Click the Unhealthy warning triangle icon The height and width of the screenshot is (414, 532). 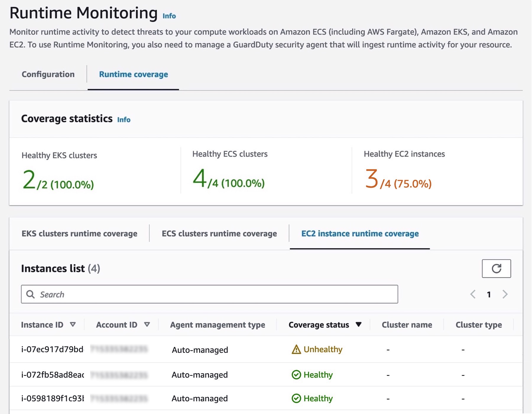tap(296, 350)
